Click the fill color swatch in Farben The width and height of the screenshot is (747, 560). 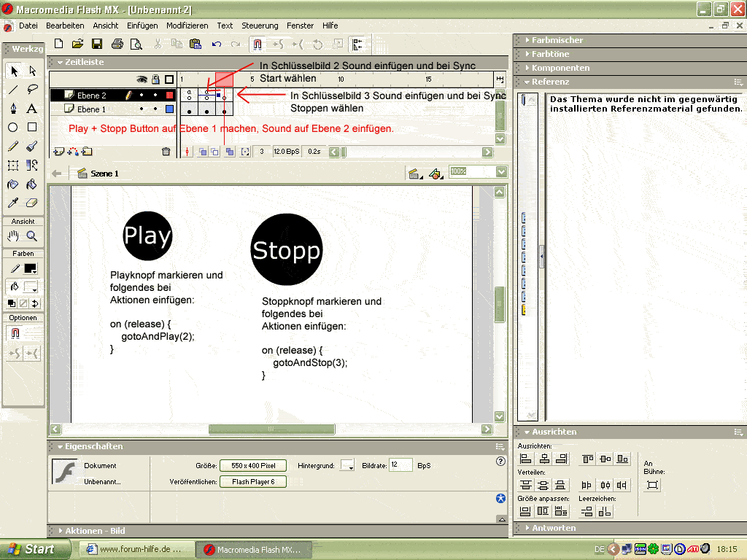coord(31,287)
